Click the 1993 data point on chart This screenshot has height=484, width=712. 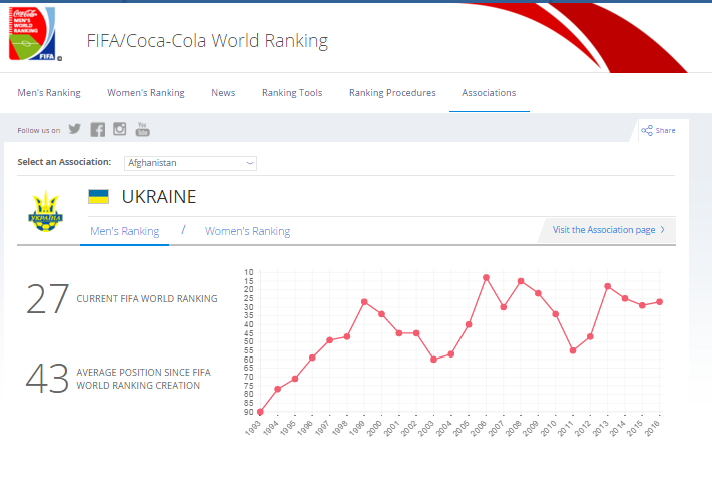point(260,412)
